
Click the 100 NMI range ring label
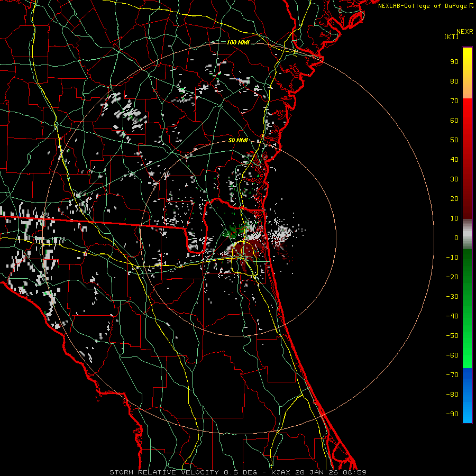point(238,42)
